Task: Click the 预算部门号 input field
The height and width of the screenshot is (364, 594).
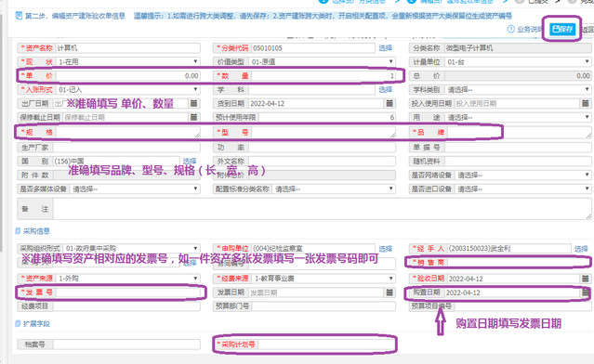Action: (323, 306)
